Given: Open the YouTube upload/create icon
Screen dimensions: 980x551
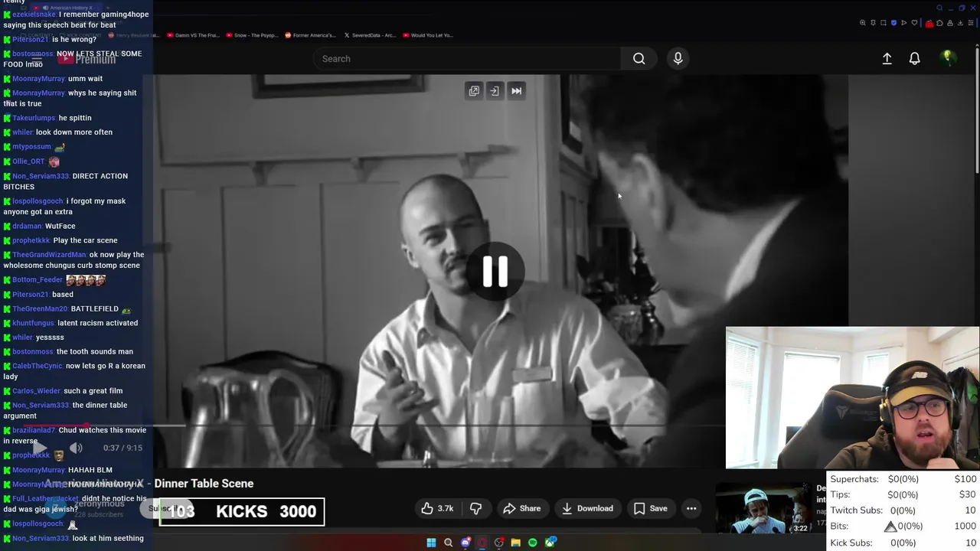Looking at the screenshot, I should [x=887, y=58].
